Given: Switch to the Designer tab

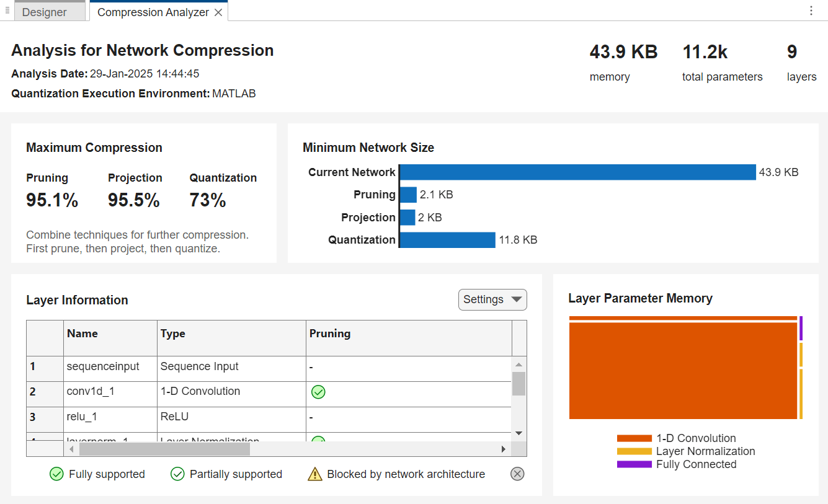Looking at the screenshot, I should 45,12.
